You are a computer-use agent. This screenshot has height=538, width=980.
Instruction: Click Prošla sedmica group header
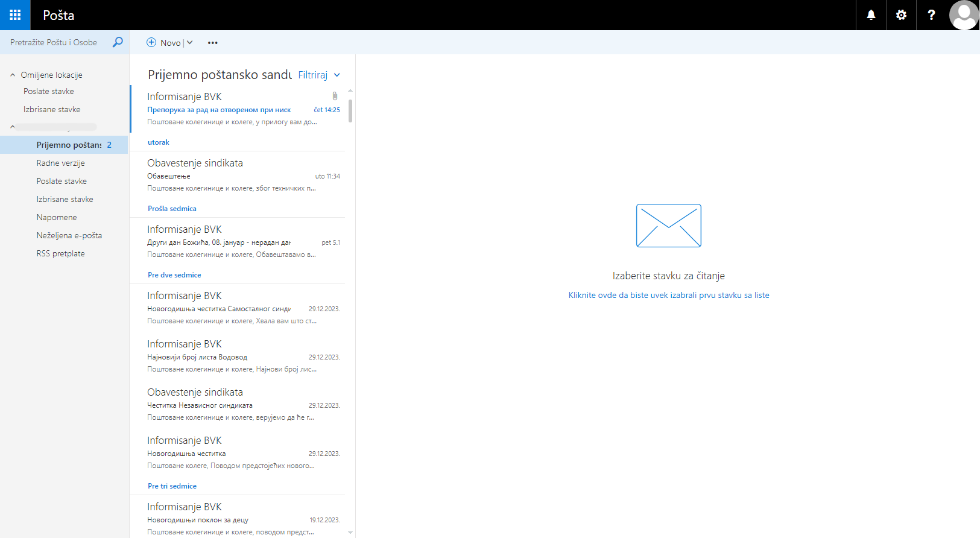point(172,209)
